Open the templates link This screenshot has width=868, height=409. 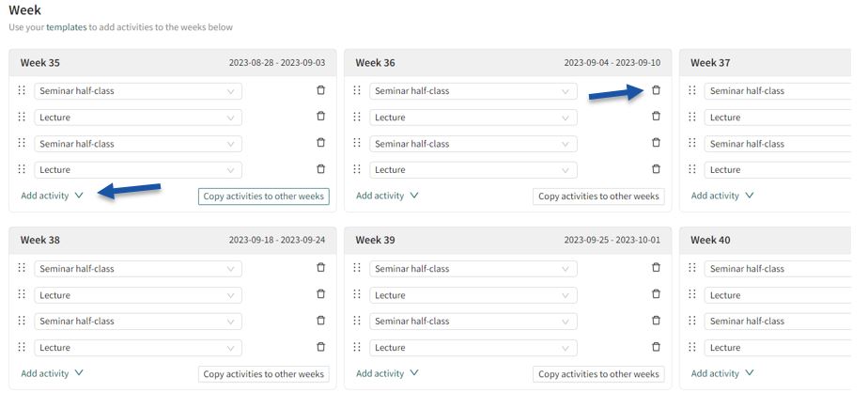point(66,27)
